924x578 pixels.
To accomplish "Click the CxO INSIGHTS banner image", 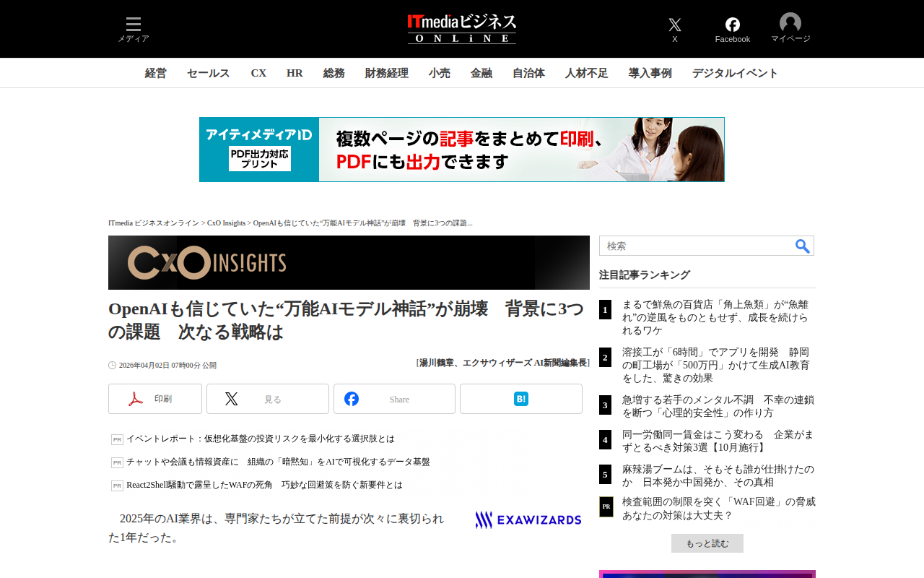I will coord(349,262).
